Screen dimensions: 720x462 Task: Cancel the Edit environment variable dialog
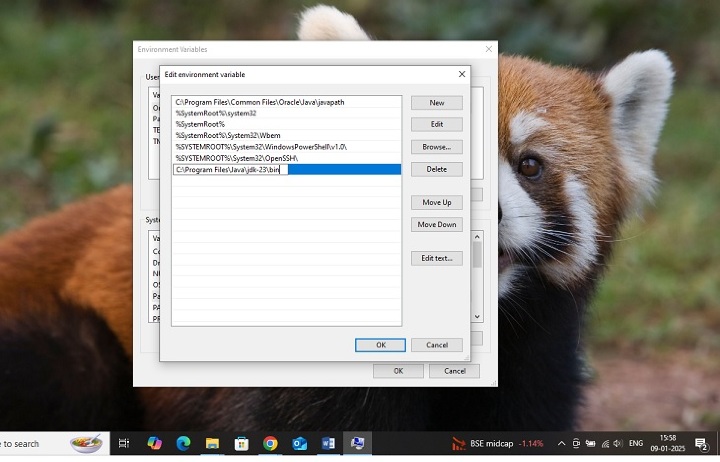pos(437,345)
